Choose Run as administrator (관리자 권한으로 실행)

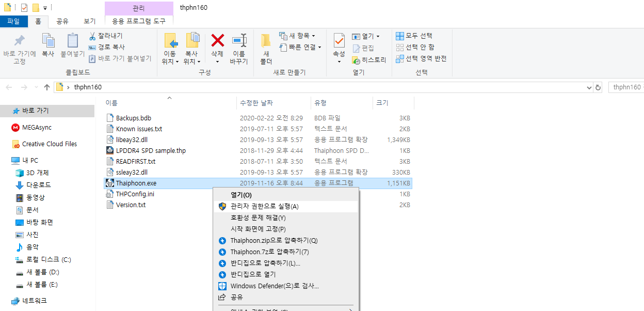286,206
